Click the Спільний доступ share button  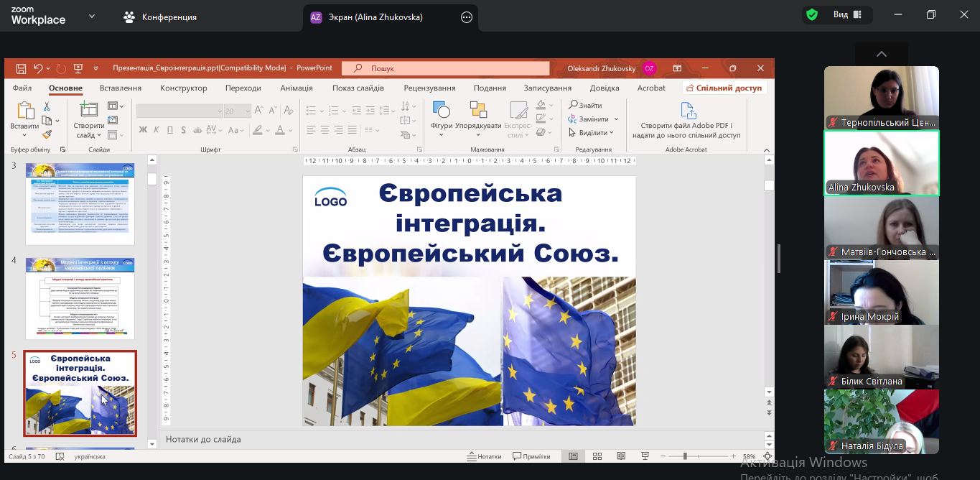coord(724,88)
